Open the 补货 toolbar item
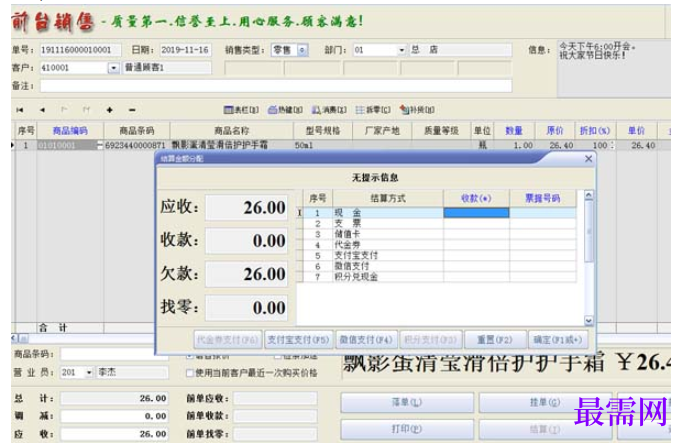This screenshot has width=686, height=443. (x=417, y=110)
